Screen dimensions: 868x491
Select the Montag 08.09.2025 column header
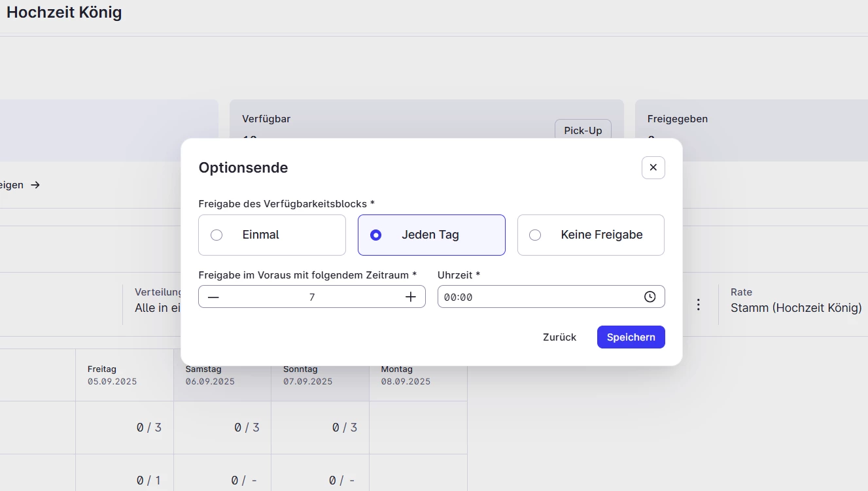click(418, 375)
